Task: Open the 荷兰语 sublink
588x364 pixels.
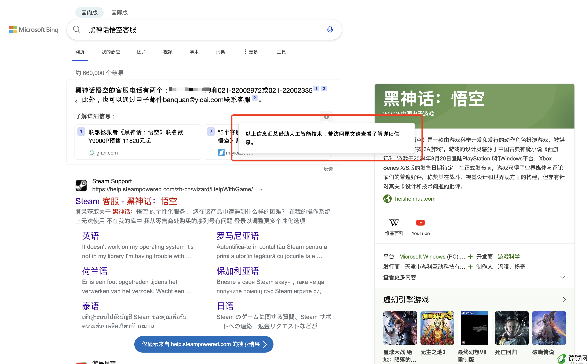Action: 95,271
